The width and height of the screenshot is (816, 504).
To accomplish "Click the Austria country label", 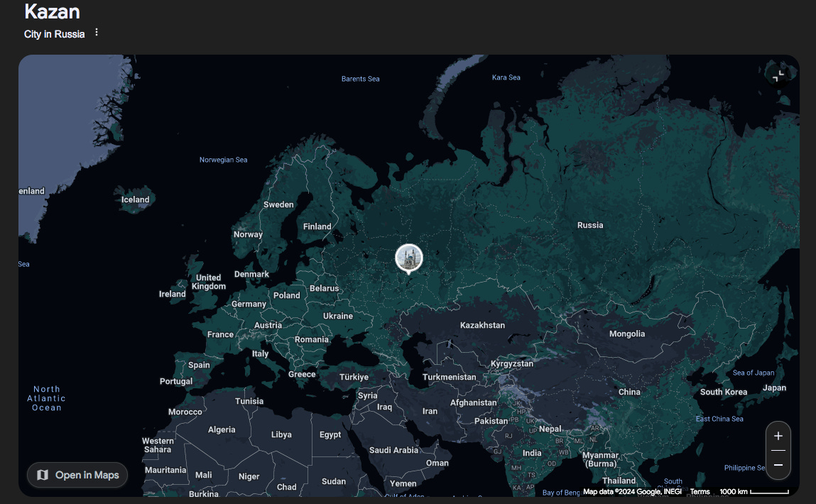I will 268,326.
